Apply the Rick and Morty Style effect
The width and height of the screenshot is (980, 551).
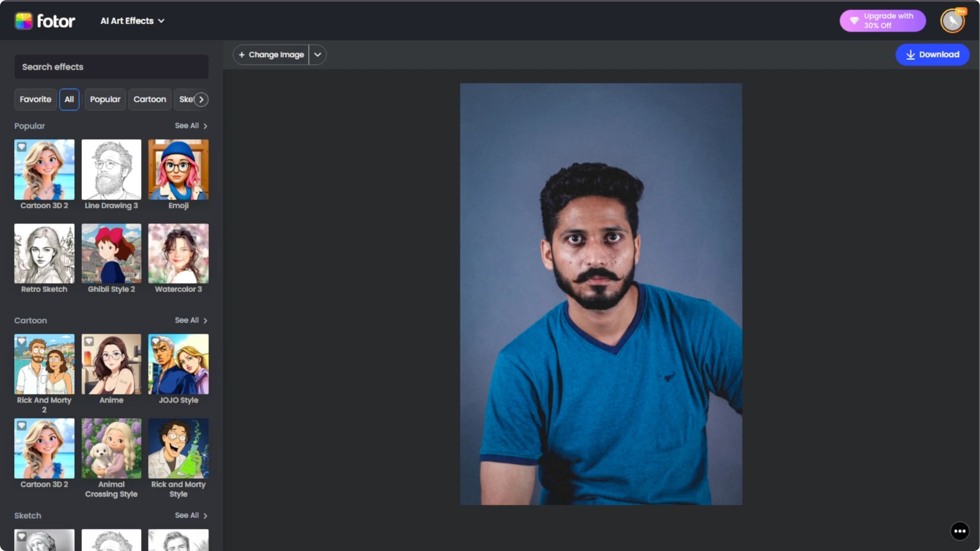(x=178, y=448)
